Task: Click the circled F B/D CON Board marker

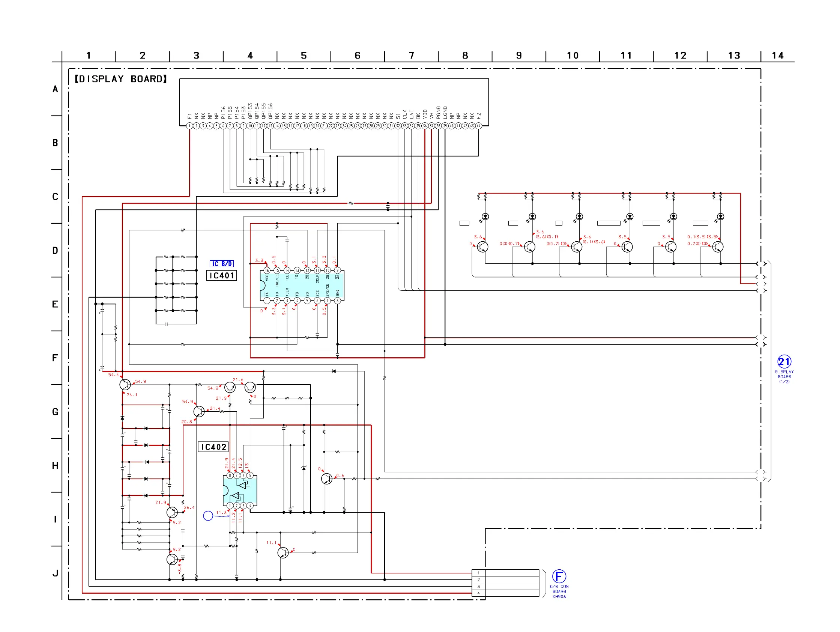Action: (x=559, y=576)
